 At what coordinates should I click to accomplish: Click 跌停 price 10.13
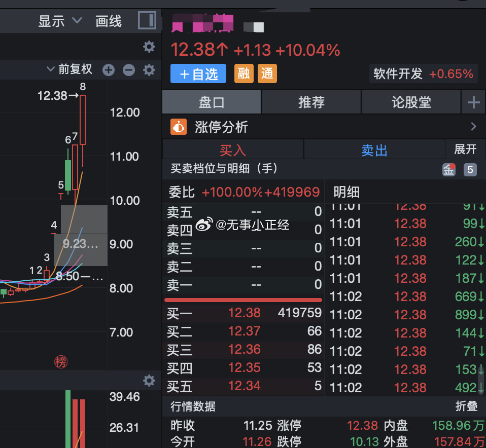[364, 441]
